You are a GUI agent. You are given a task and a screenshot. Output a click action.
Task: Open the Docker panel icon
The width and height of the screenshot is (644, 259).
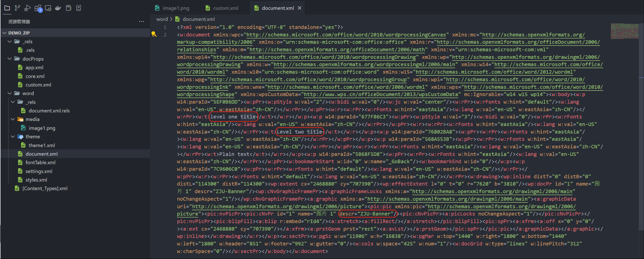tap(58, 8)
